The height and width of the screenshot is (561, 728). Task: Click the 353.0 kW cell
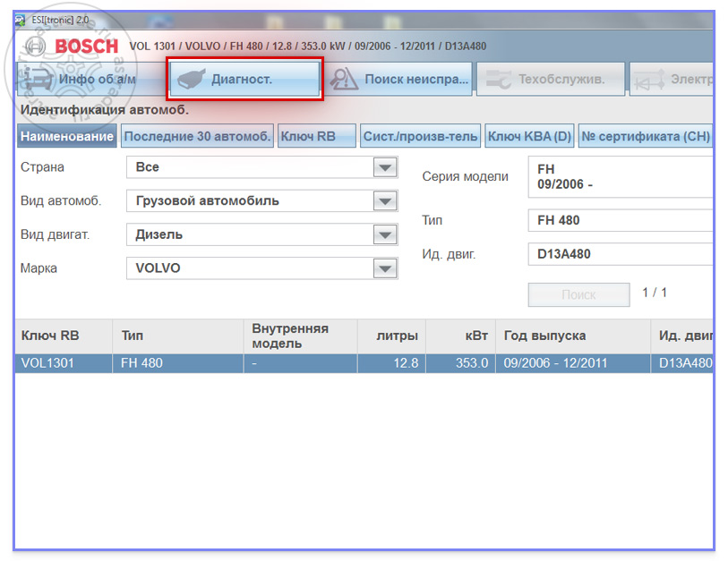pyautogui.click(x=460, y=363)
